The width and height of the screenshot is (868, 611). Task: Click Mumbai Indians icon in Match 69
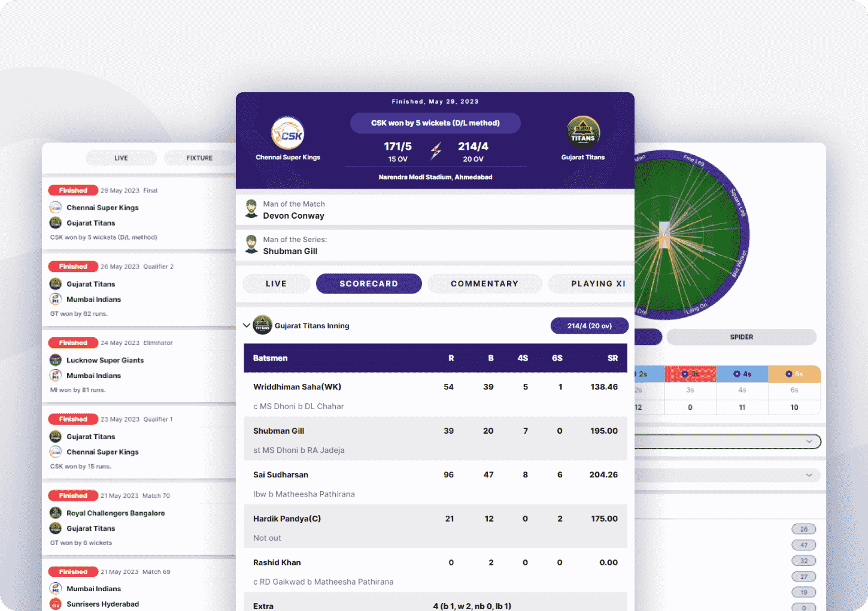[56, 589]
